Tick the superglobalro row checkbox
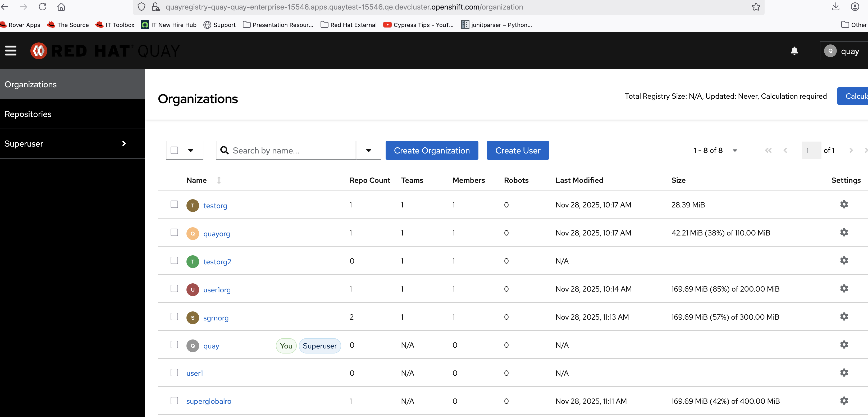This screenshot has width=868, height=417. (x=174, y=401)
